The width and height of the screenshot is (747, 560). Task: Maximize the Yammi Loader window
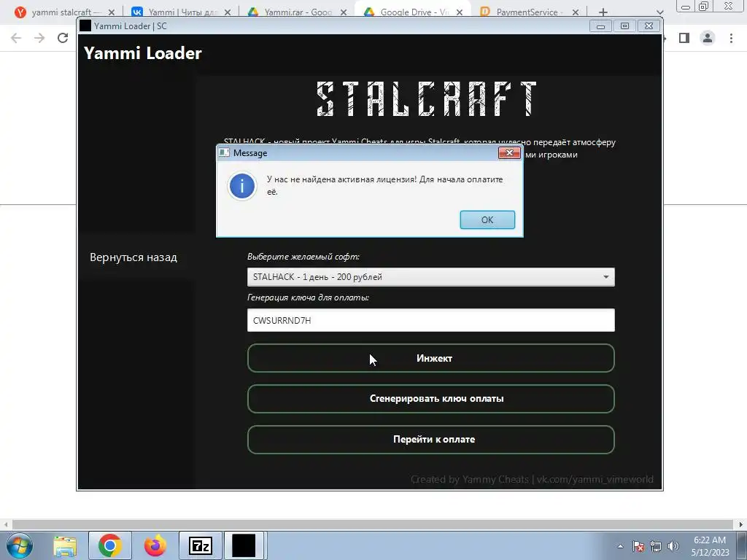pos(624,26)
